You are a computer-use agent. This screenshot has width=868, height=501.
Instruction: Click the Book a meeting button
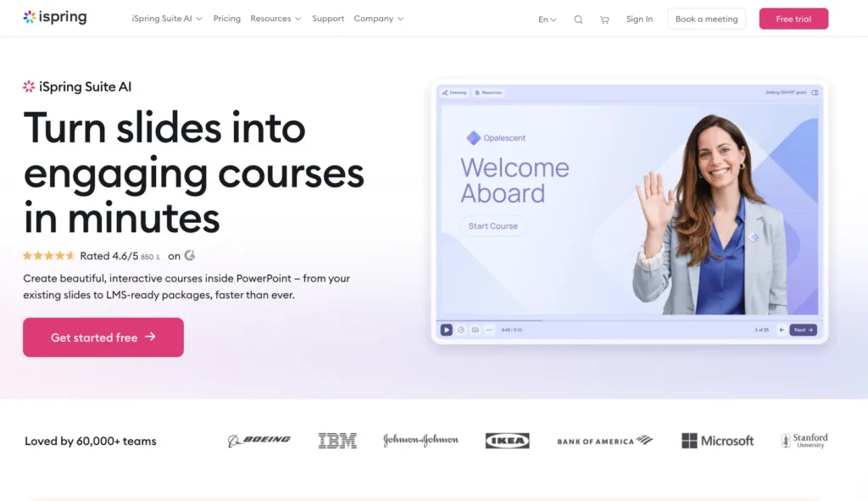tap(706, 19)
